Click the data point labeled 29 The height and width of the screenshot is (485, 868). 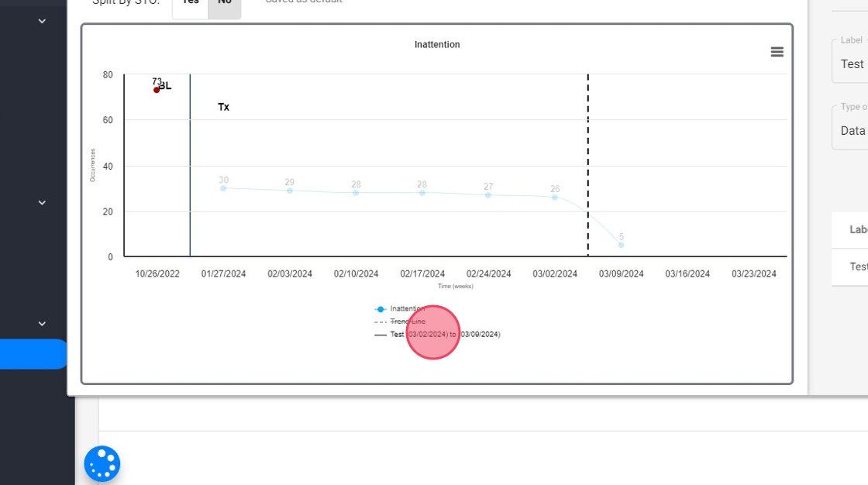pyautogui.click(x=290, y=191)
